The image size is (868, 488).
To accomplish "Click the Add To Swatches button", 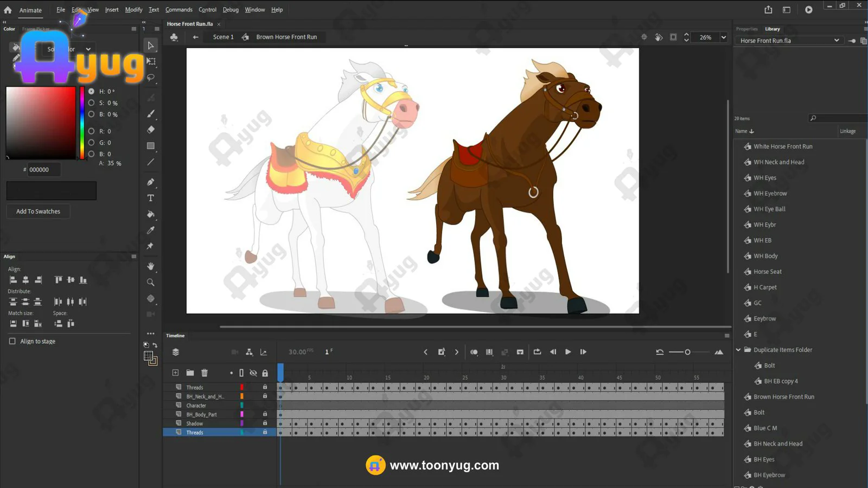I will pos(38,211).
